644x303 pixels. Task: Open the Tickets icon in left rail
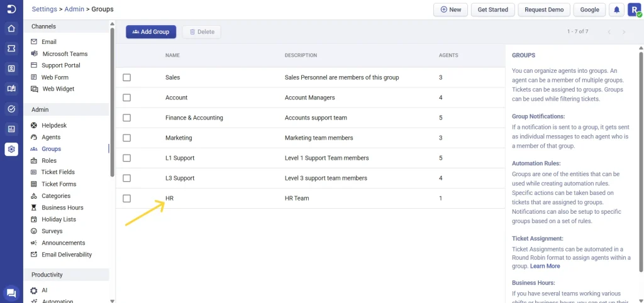(x=11, y=48)
